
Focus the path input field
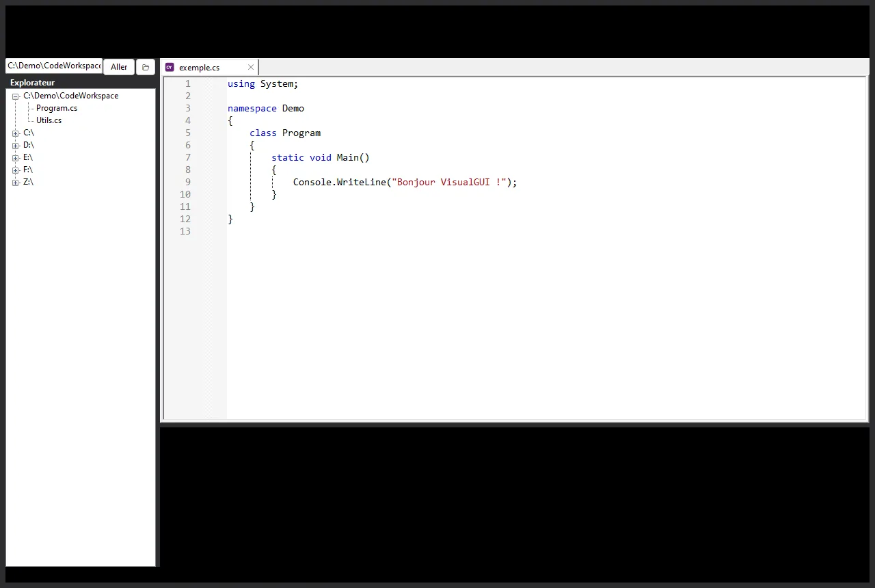click(54, 66)
